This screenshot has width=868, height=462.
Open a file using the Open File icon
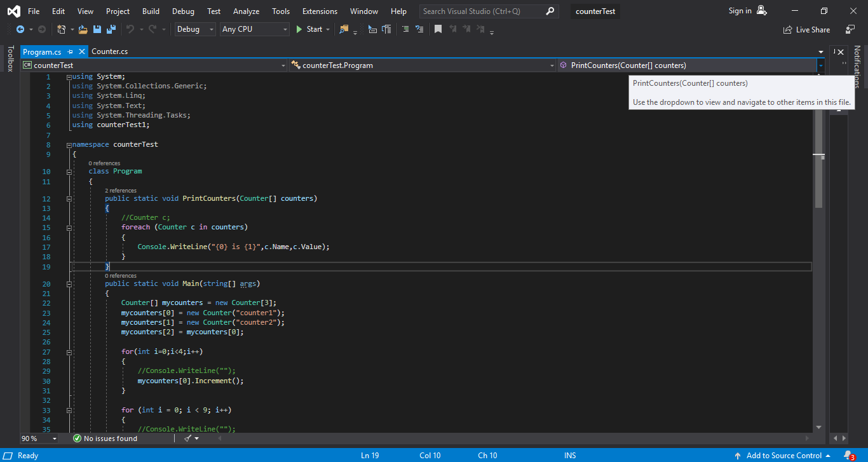pyautogui.click(x=82, y=29)
